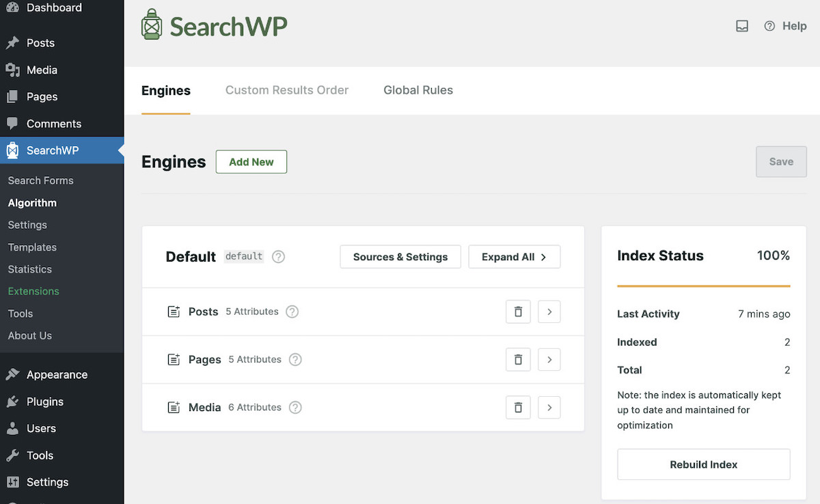The height and width of the screenshot is (504, 820).
Task: Click Expand All for Default engine
Action: [515, 257]
